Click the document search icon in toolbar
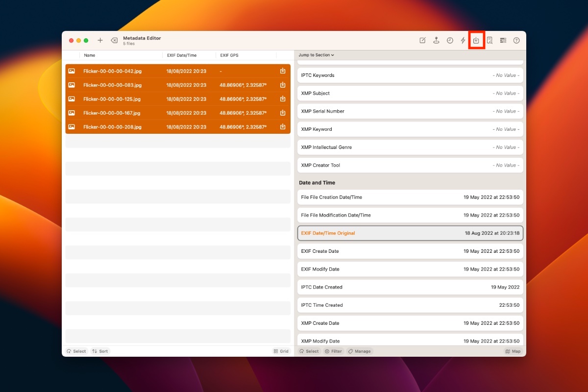This screenshot has width=588, height=392. tap(490, 40)
